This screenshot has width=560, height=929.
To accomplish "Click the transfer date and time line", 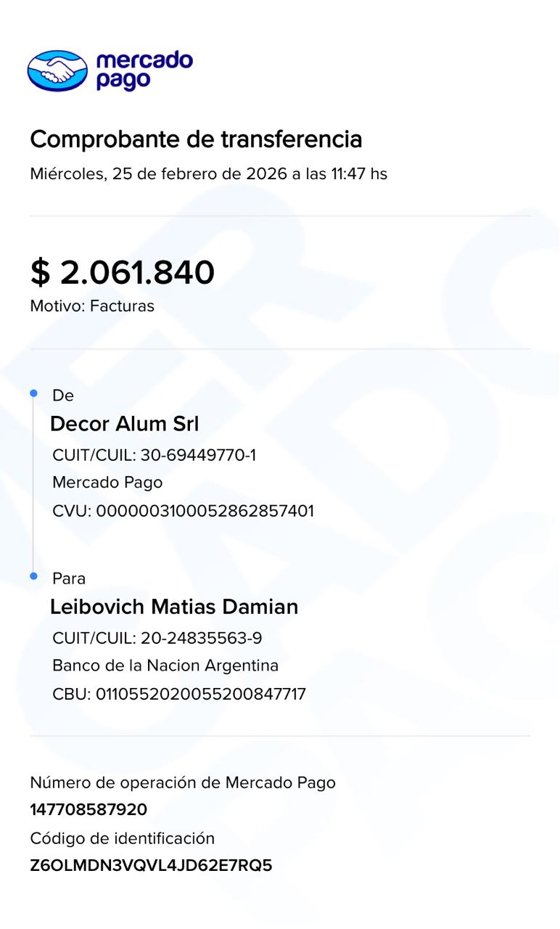I will (x=208, y=174).
